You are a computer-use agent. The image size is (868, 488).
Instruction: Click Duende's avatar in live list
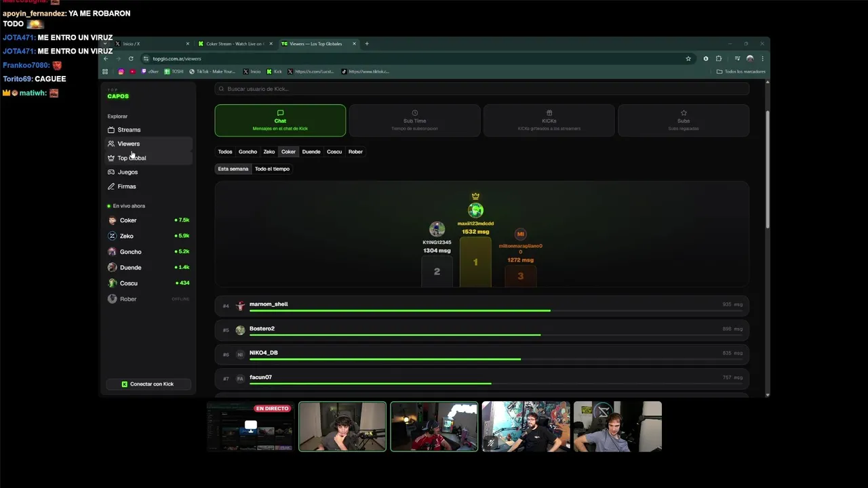coord(113,267)
